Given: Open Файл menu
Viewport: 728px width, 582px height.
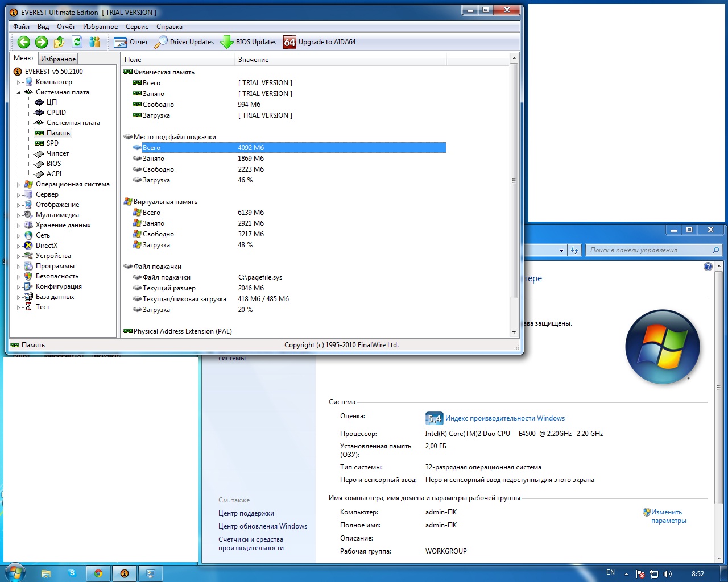Looking at the screenshot, I should pyautogui.click(x=21, y=27).
